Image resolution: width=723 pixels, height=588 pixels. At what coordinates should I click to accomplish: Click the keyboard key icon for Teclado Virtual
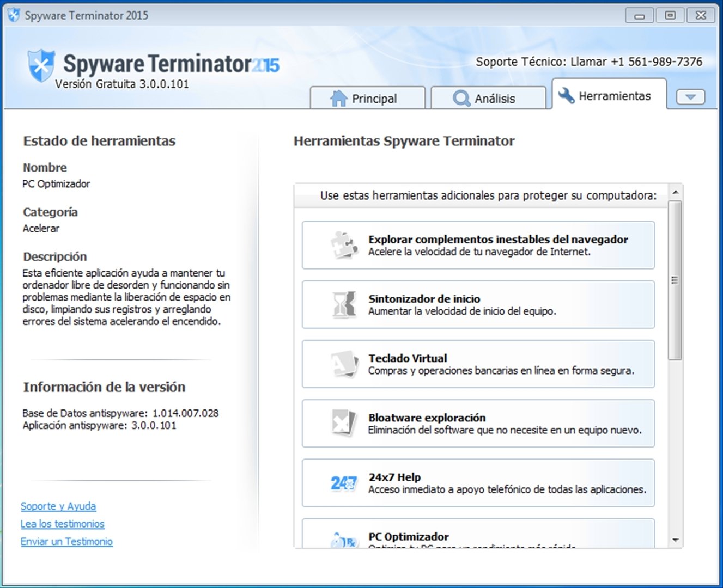tap(344, 364)
